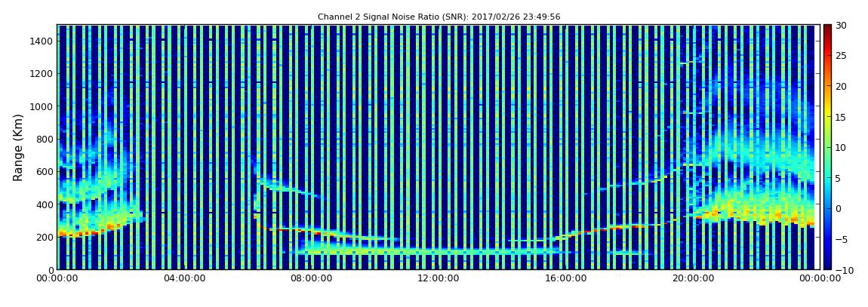
Task: Click the 12:00:00 time tick label
Action: point(438,279)
